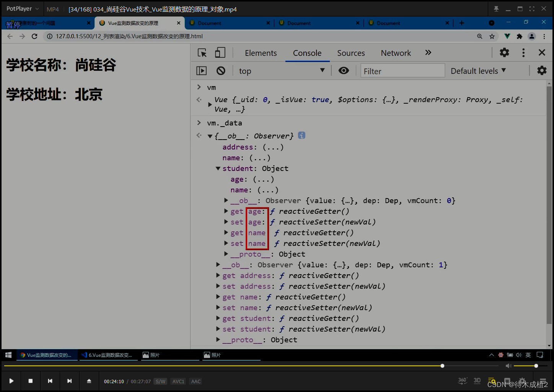Bookmark this page with star icon
This screenshot has height=392, width=554.
click(x=492, y=36)
